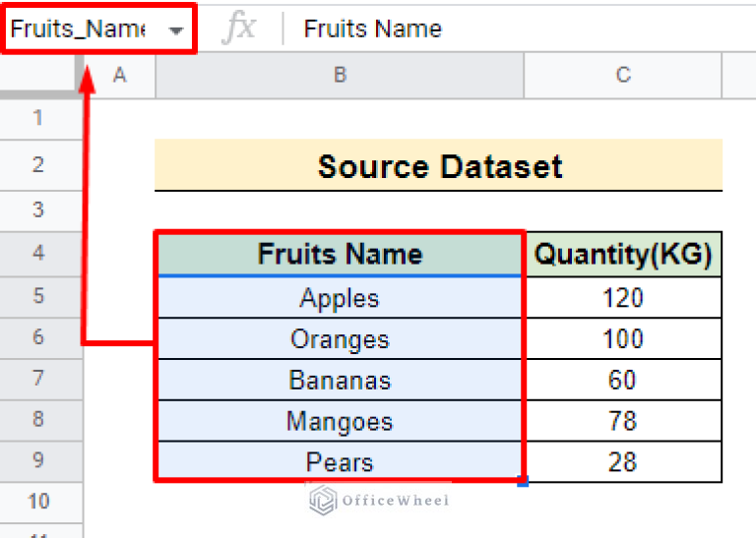
Task: Select the cell containing 28
Action: pyautogui.click(x=622, y=462)
